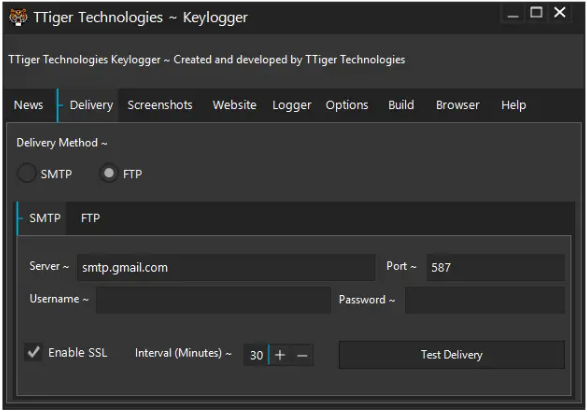Open the Browser tab
This screenshot has height=412, width=587.
click(x=457, y=105)
